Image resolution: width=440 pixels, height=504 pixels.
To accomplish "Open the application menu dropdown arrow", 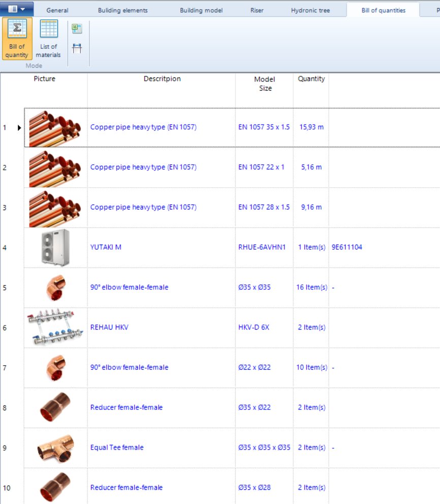I will [22, 9].
